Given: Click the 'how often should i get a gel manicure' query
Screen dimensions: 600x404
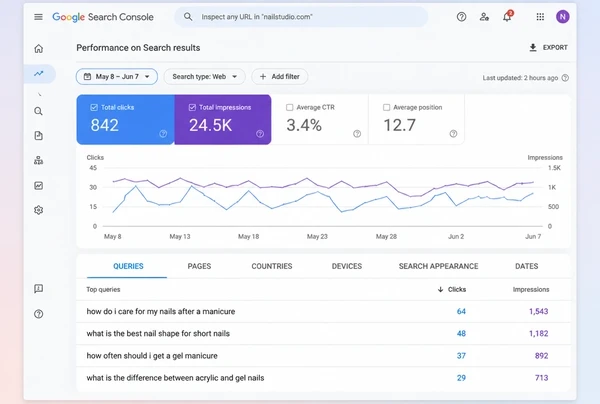Looking at the screenshot, I should (152, 356).
